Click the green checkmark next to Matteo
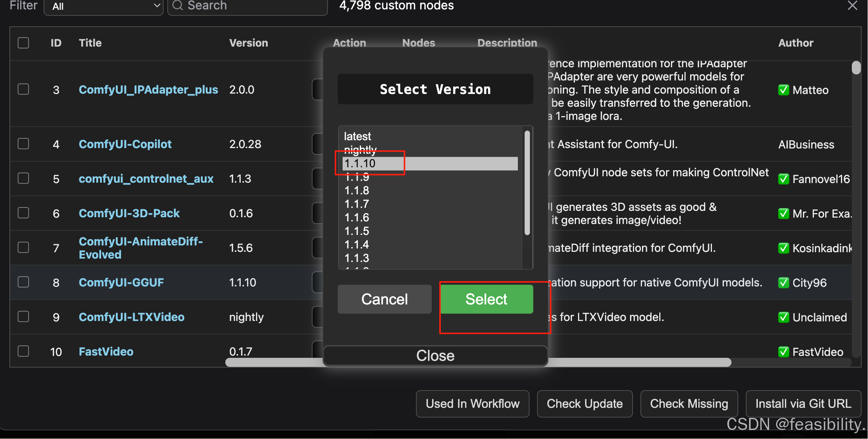This screenshot has width=868, height=439. click(783, 90)
